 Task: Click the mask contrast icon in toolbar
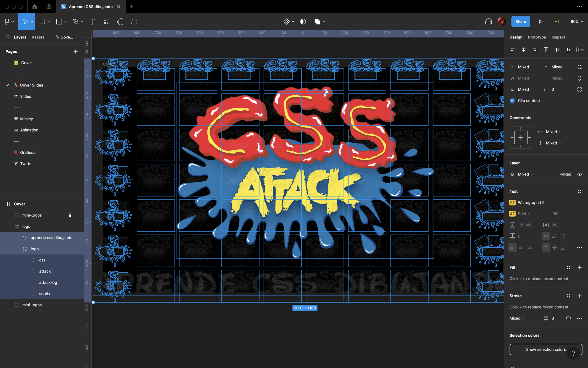pyautogui.click(x=303, y=22)
